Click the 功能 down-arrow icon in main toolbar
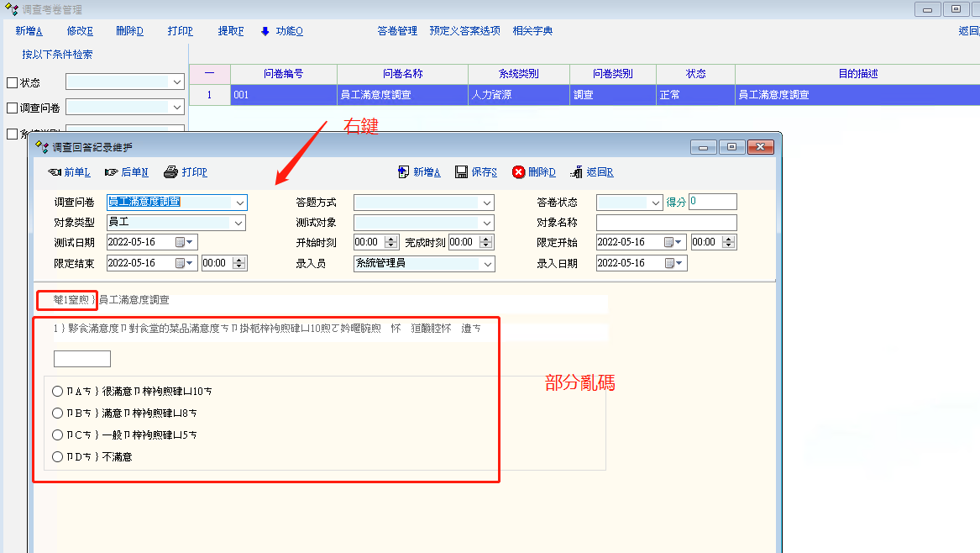Screen dimensions: 980x553 pos(265,31)
